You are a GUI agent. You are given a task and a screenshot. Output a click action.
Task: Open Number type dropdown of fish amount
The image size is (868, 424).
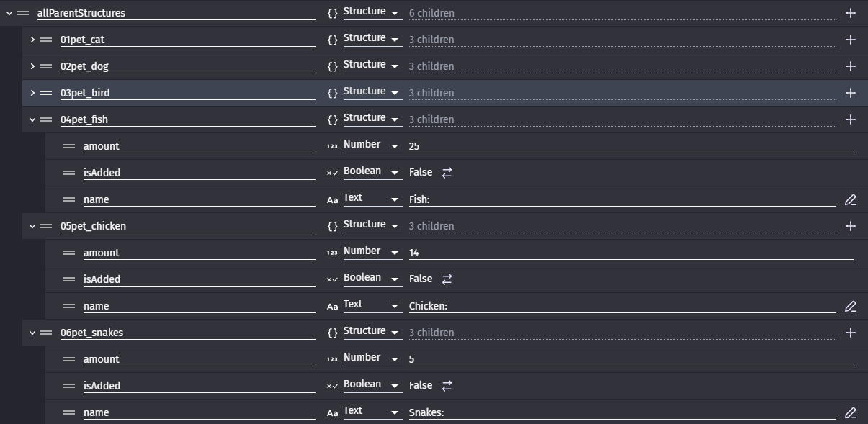pos(372,146)
